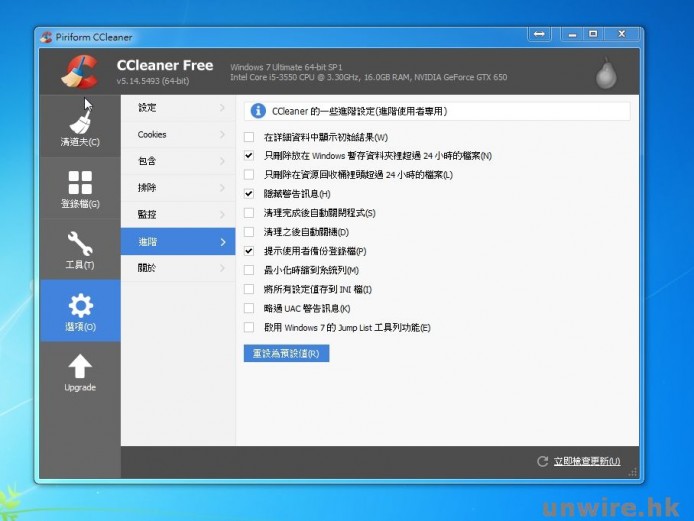The image size is (694, 521).
Task: Open the Tools wrench icon section
Action: tap(80, 248)
